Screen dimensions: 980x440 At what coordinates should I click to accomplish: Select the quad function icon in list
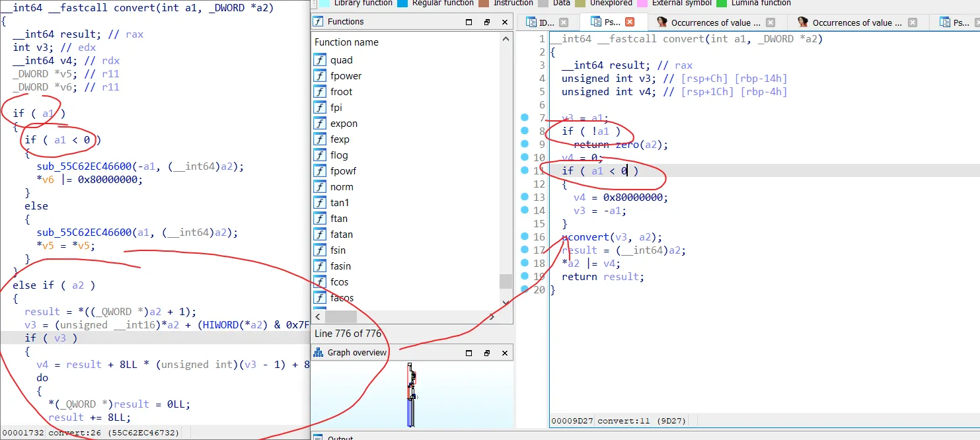click(x=320, y=60)
